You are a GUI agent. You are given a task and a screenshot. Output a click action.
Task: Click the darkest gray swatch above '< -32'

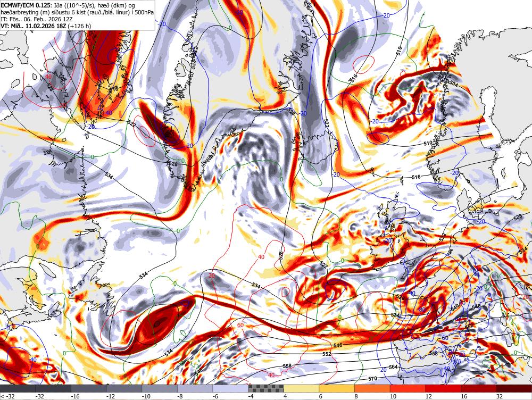18,388
